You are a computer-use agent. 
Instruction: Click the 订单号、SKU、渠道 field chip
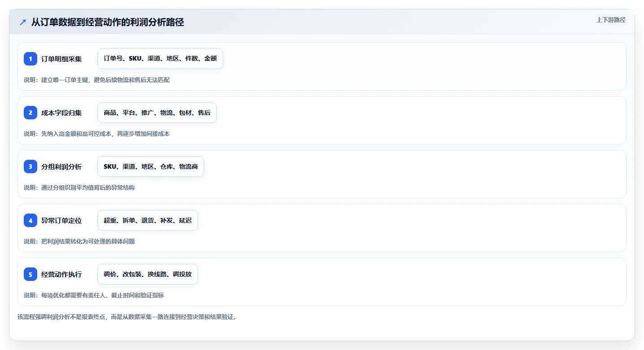click(x=160, y=59)
